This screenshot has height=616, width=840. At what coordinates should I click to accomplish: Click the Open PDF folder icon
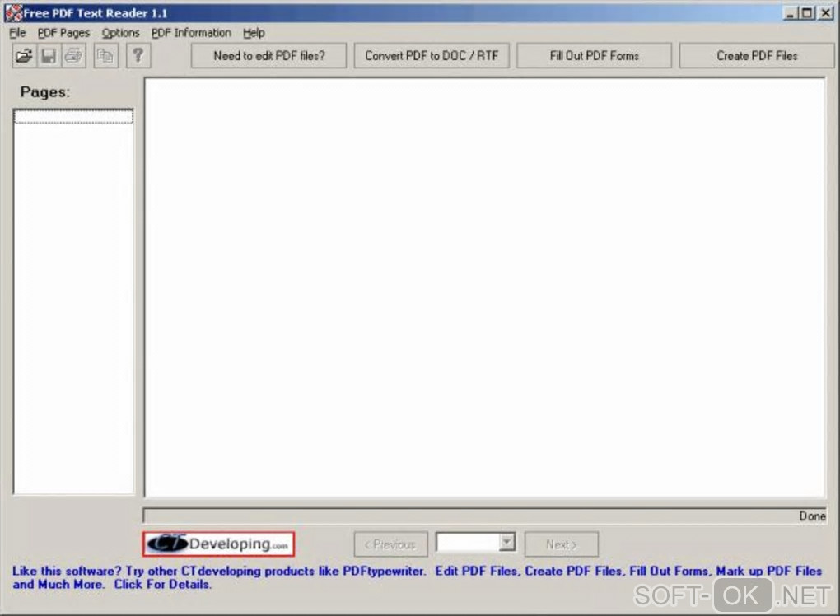coord(24,56)
